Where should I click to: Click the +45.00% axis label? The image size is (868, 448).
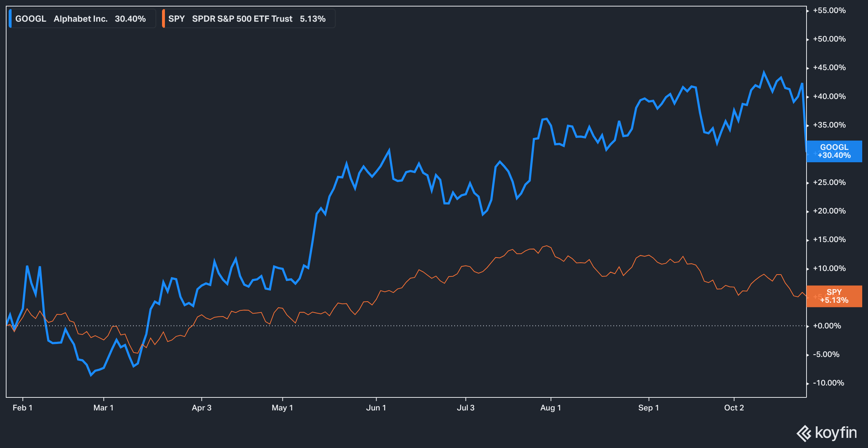click(x=829, y=68)
